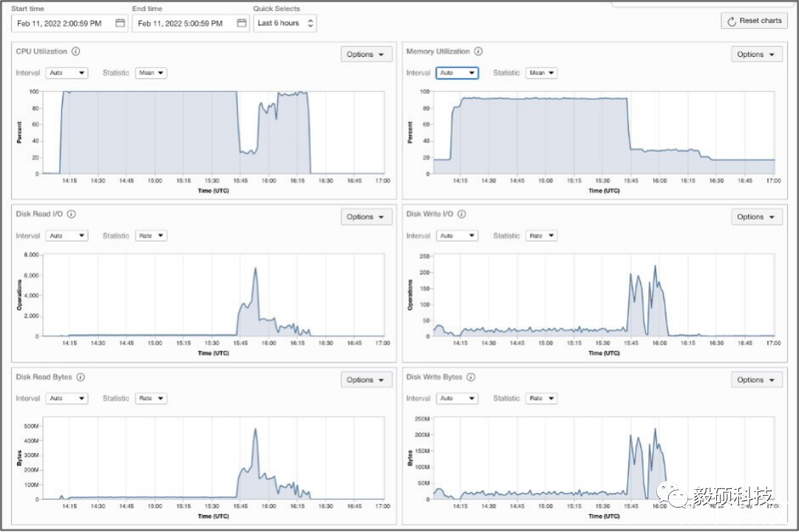
Task: Open Options menu for CPU Utilization chart
Action: (x=366, y=55)
